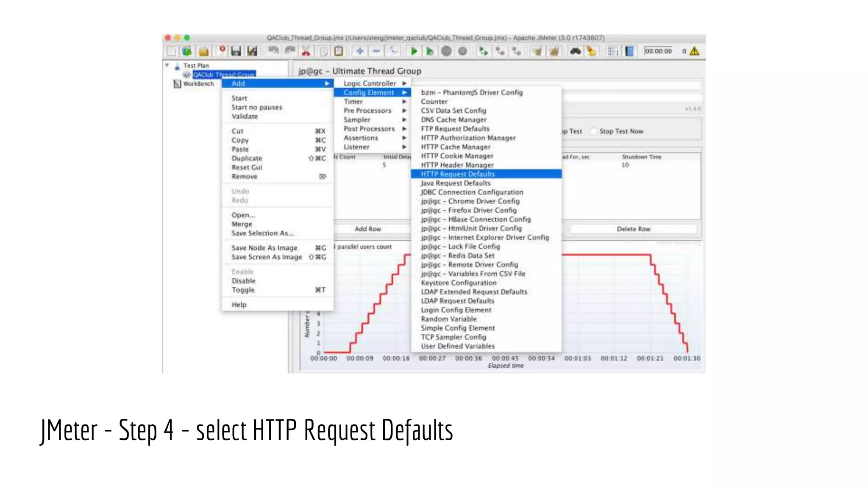
Task: Click the Shutdown Time table cell 10
Action: (626, 165)
